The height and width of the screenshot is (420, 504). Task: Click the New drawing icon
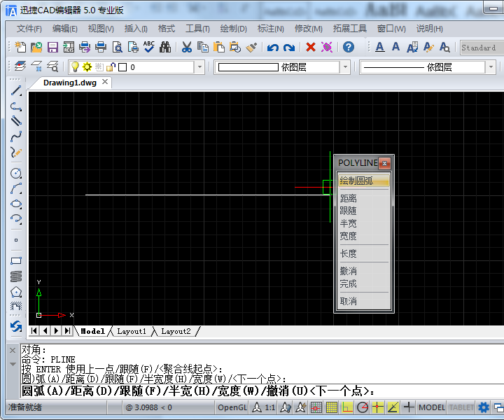point(20,47)
